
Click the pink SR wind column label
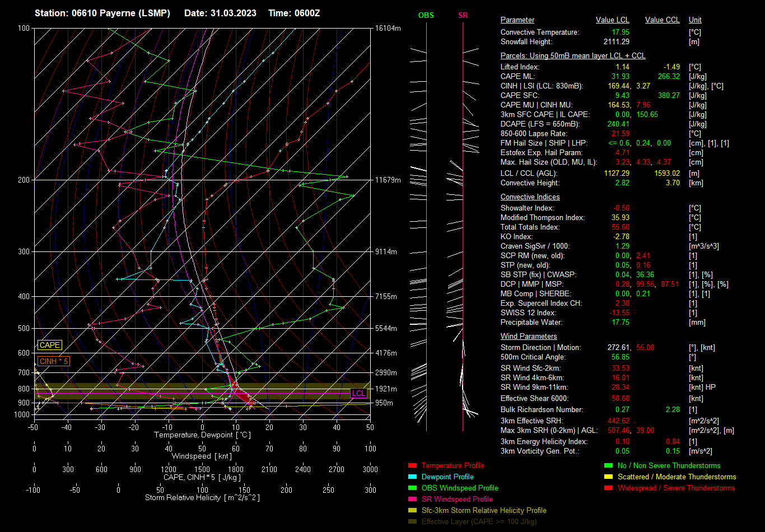[x=463, y=16]
